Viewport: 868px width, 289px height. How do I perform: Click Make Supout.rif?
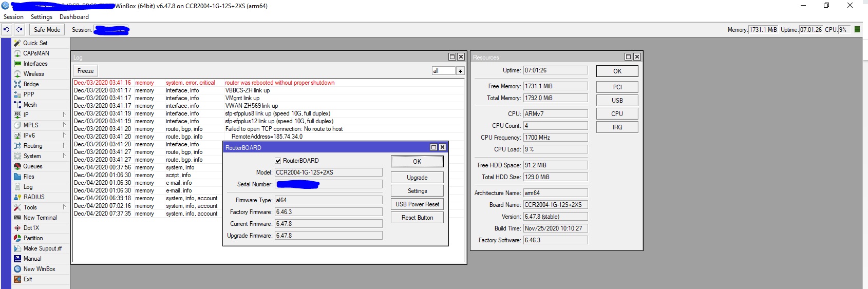coord(42,248)
